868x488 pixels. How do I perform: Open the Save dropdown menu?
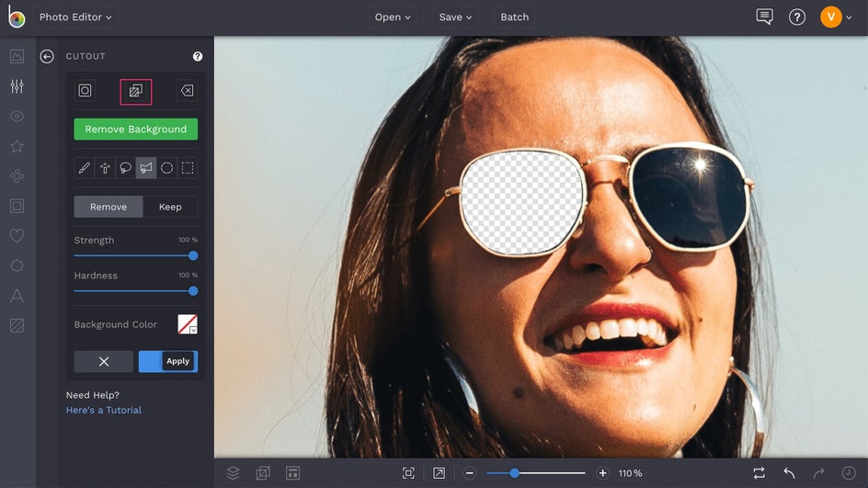coord(455,17)
